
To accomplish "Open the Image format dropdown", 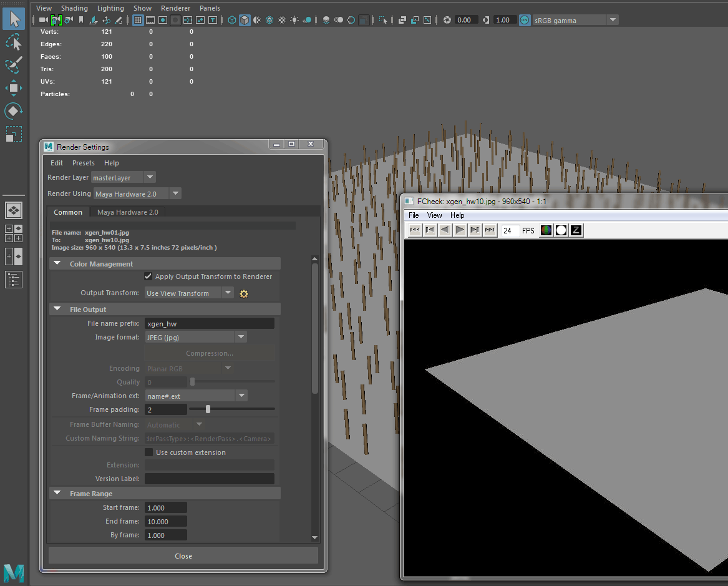I will point(241,337).
